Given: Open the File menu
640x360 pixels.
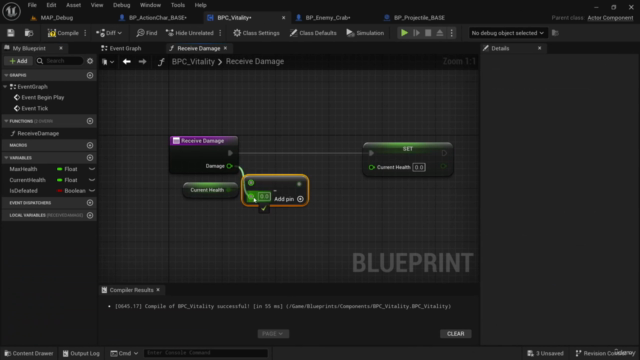Looking at the screenshot, I should (32, 5).
